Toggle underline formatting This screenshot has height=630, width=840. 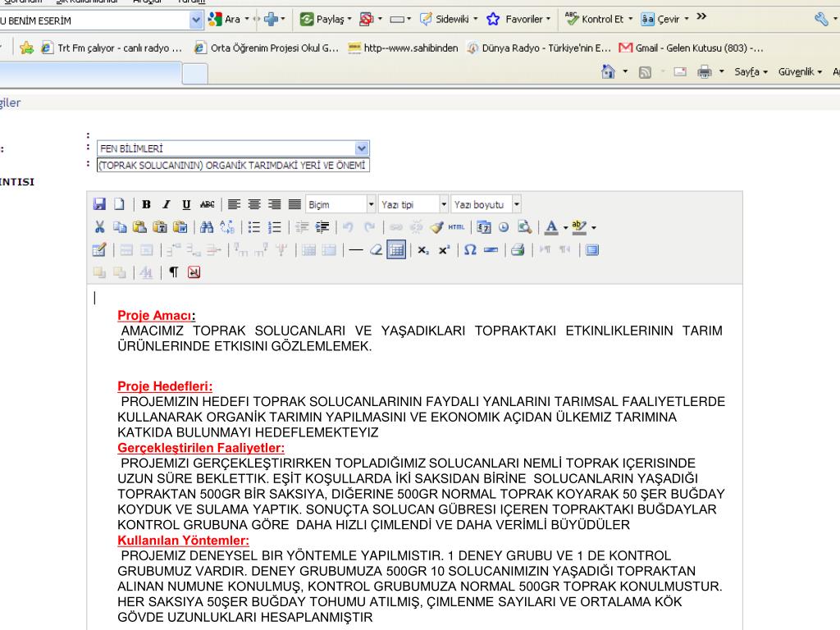[186, 204]
